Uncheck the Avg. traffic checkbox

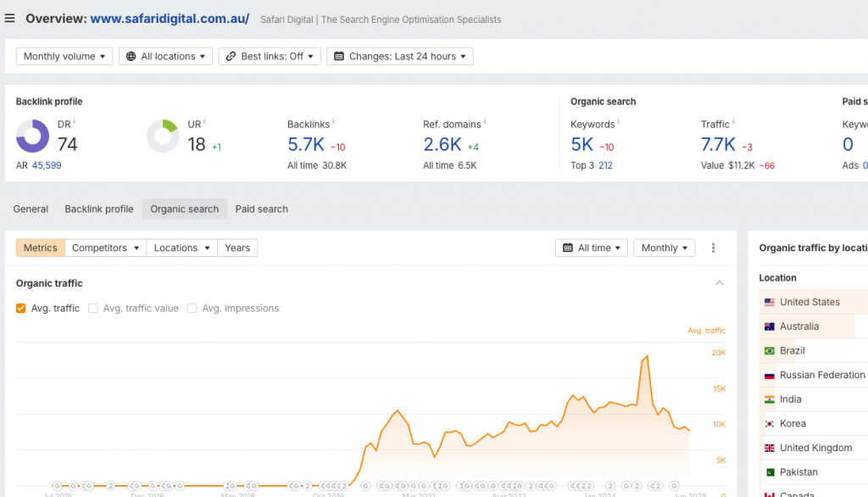(20, 308)
